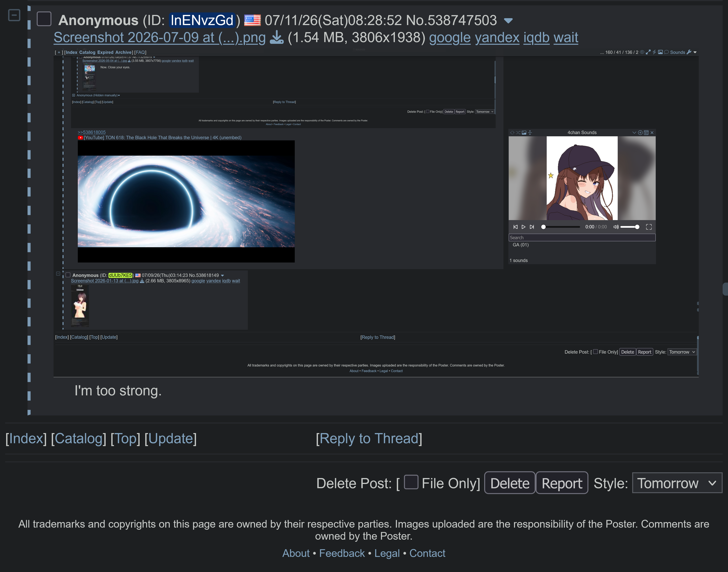Click the "Delete Post:" label
This screenshot has height=572, width=728.
coord(354,483)
